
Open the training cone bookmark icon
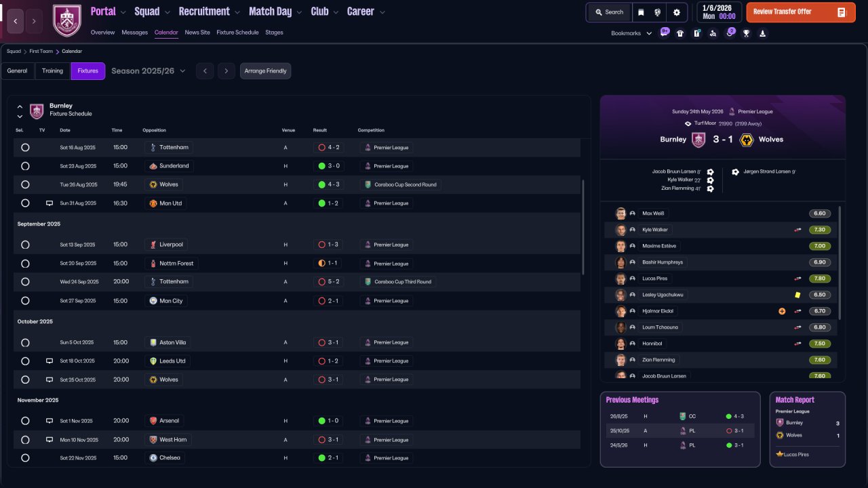point(762,33)
